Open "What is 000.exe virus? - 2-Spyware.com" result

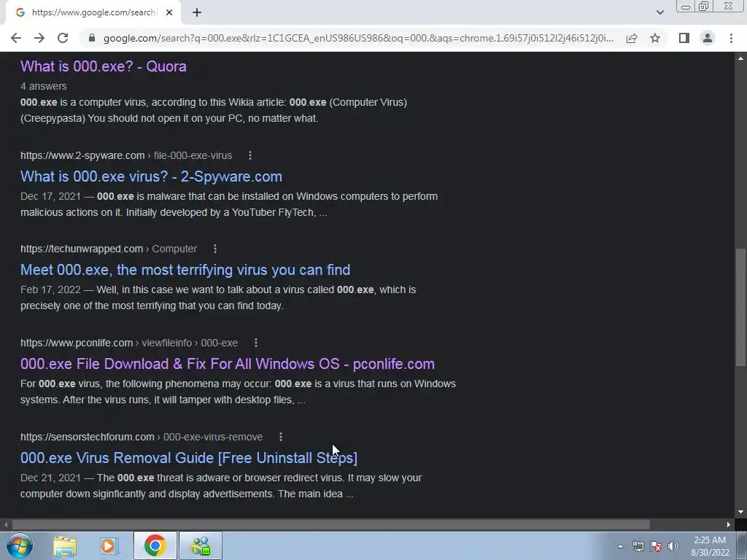pos(151,176)
